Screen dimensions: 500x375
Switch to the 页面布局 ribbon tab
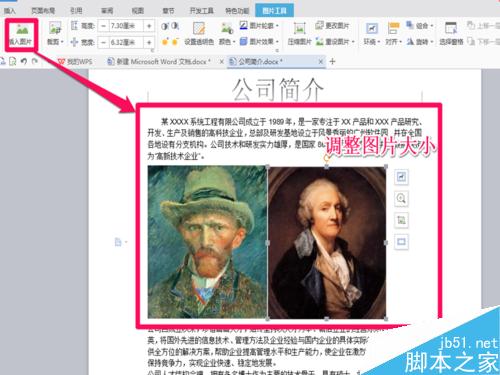[43, 11]
